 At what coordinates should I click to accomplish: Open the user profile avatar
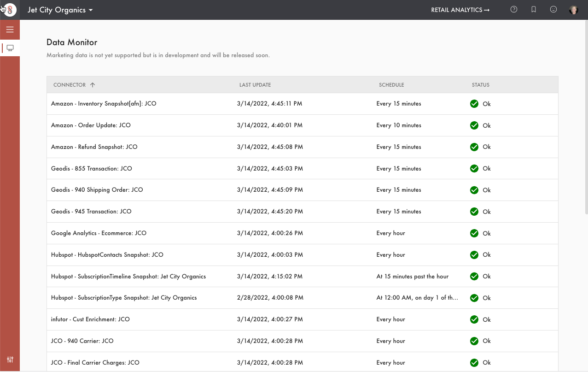(x=573, y=10)
